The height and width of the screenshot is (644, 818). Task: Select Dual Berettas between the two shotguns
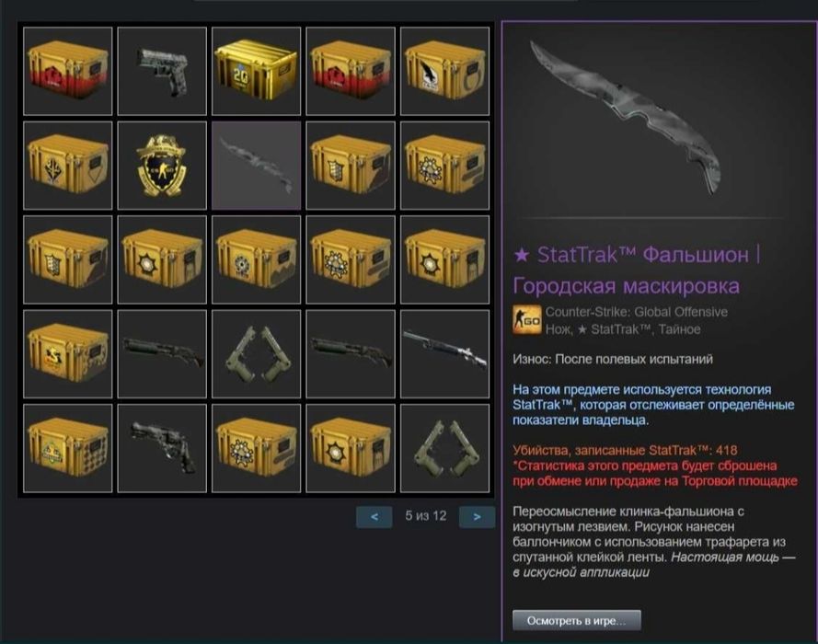click(x=256, y=353)
